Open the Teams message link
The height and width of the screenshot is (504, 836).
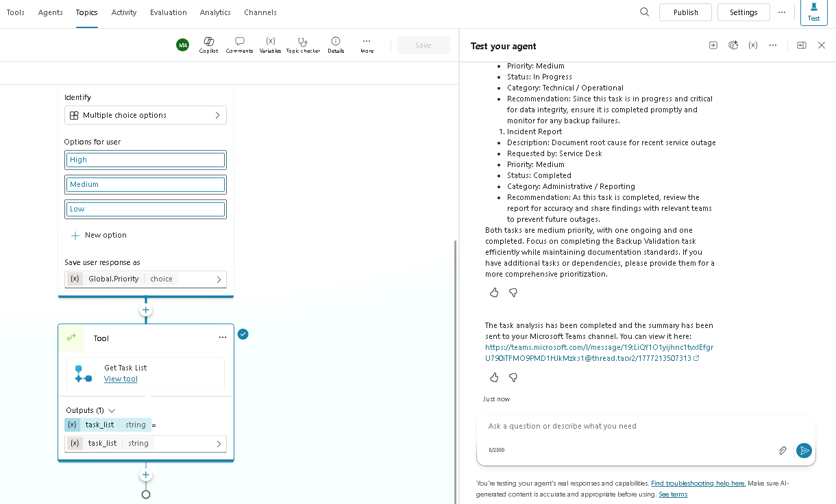tap(599, 353)
